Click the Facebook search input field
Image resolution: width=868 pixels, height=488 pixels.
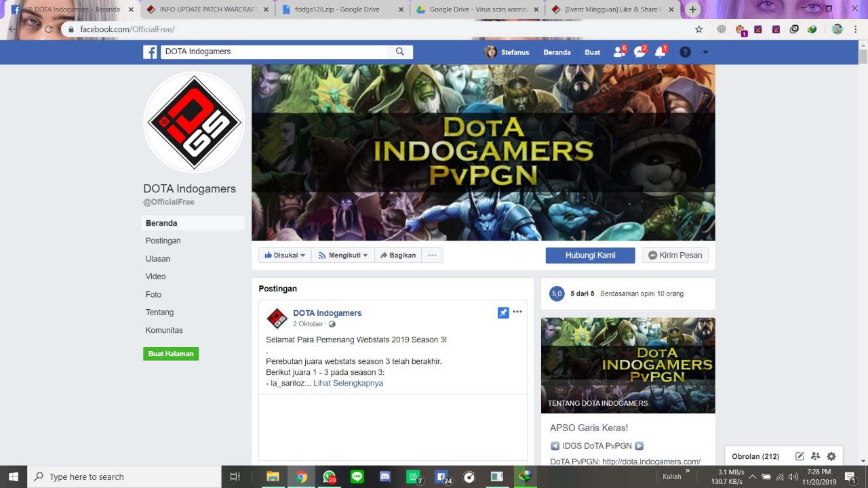point(274,52)
